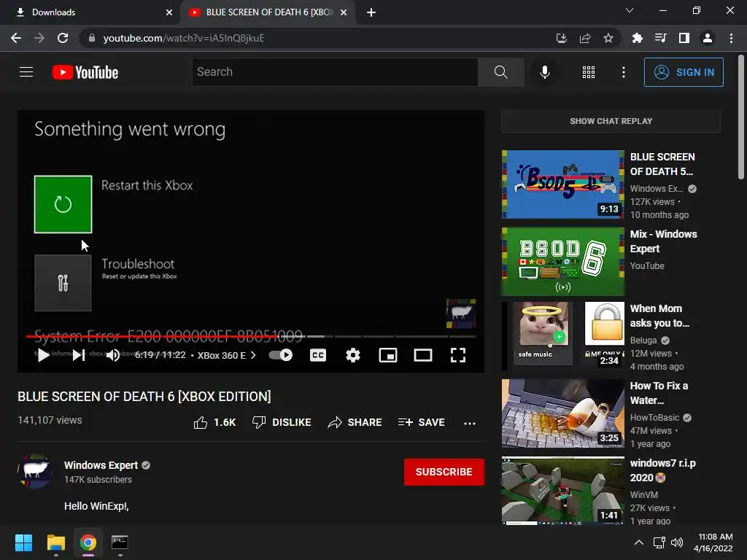747x560 pixels.
Task: Click Chrome icon in taskbar
Action: (x=88, y=542)
